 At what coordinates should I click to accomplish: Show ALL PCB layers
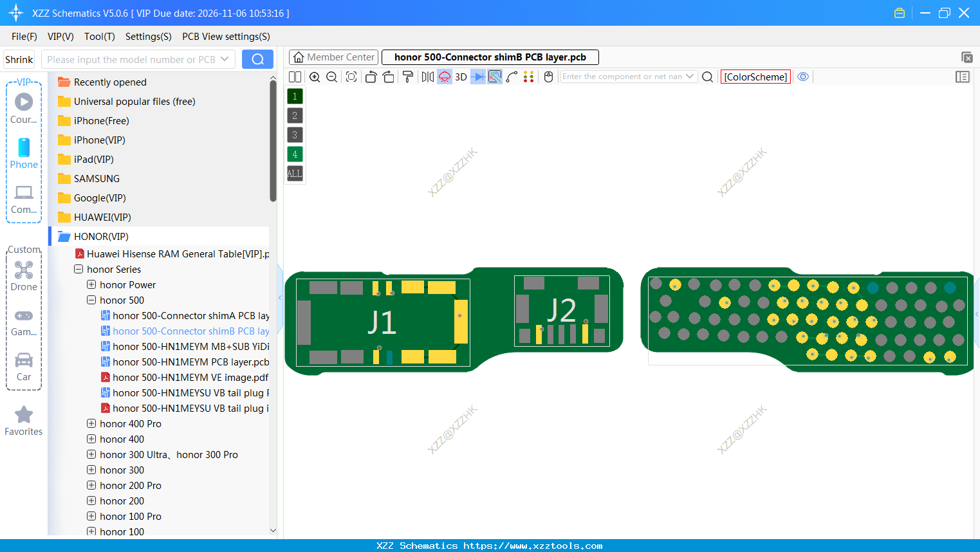tap(295, 174)
